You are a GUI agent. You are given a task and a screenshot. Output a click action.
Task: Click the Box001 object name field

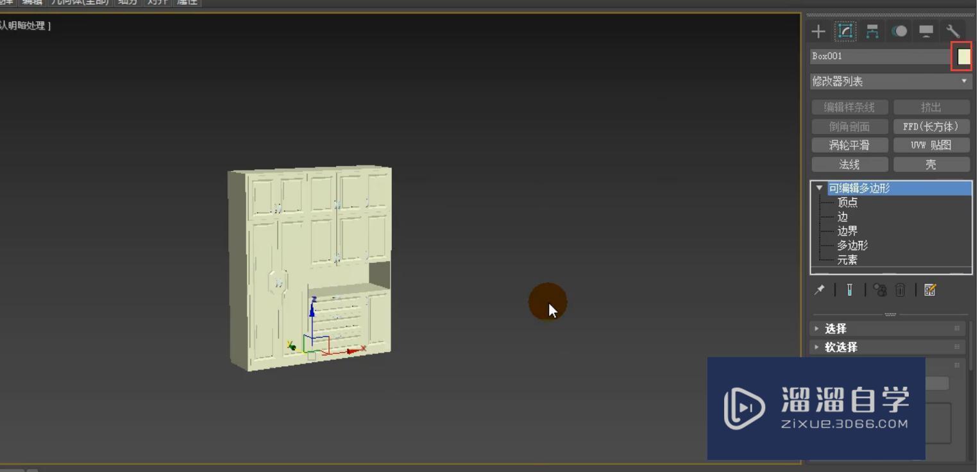click(879, 56)
